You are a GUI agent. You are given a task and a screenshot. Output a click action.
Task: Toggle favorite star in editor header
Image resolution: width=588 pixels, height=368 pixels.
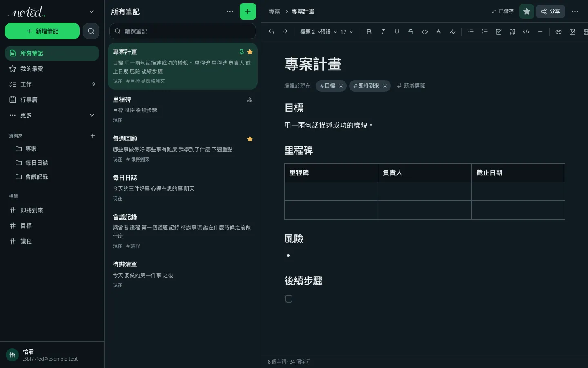tap(527, 11)
